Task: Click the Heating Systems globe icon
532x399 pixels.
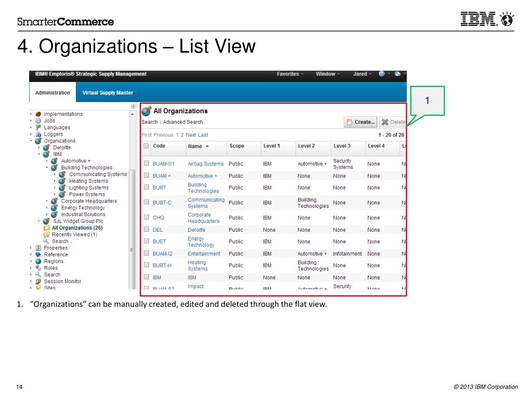Action: click(62, 181)
